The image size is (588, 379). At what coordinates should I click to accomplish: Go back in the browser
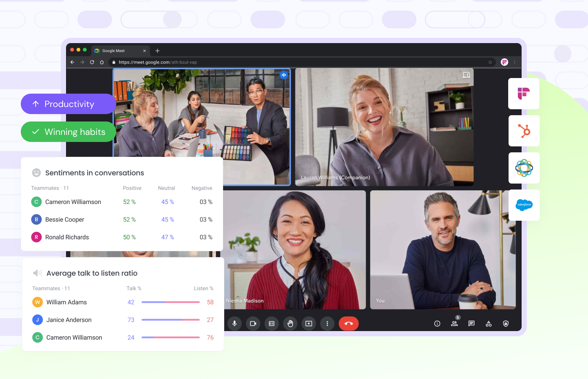click(x=72, y=62)
